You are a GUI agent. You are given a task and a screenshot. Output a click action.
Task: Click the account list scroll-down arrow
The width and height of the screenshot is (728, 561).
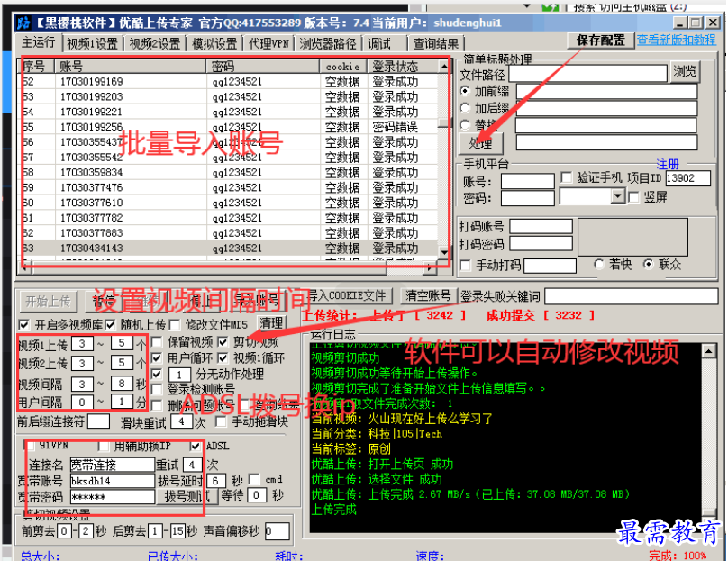click(x=444, y=253)
